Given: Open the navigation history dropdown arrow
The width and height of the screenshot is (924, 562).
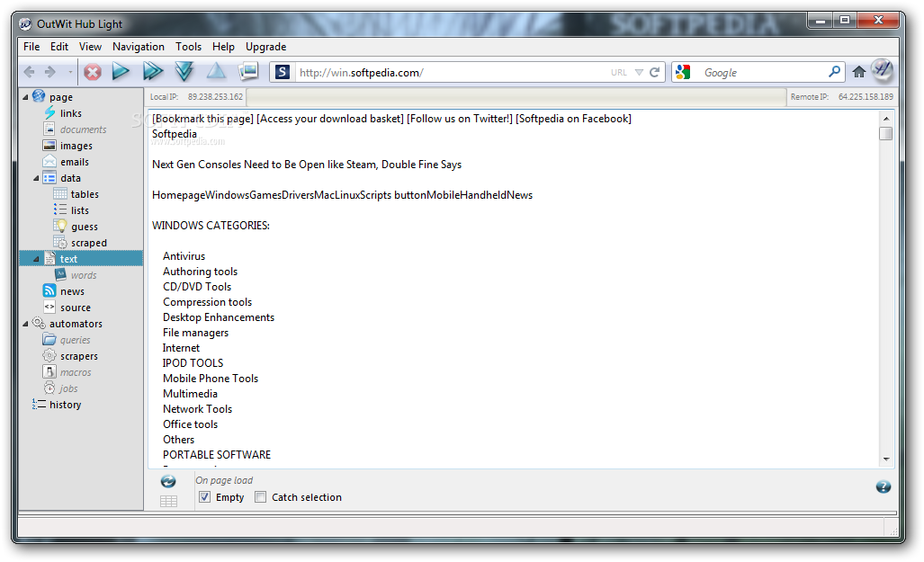Looking at the screenshot, I should [70, 73].
